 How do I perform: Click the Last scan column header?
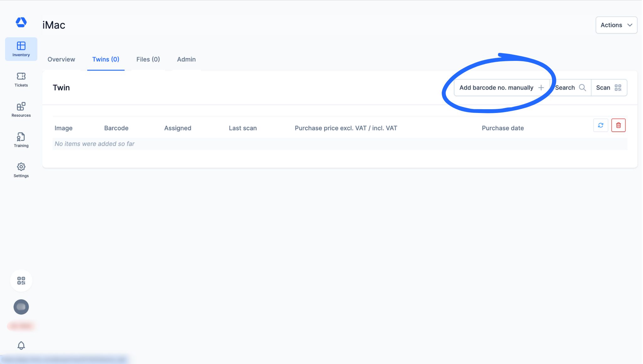click(x=243, y=128)
